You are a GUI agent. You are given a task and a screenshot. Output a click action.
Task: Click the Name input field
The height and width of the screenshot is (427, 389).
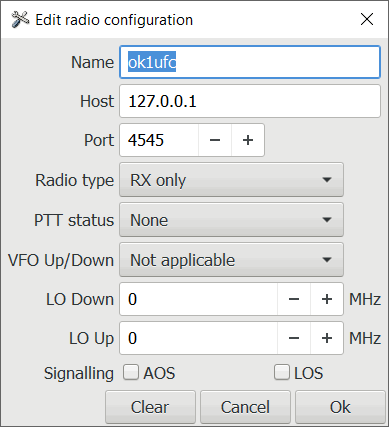pyautogui.click(x=250, y=62)
